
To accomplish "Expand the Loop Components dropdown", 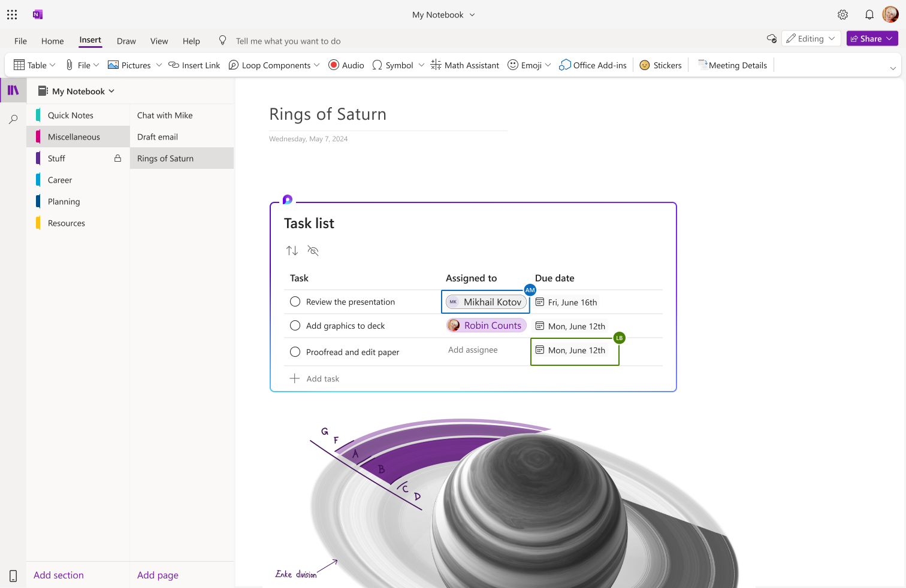I will click(x=316, y=65).
